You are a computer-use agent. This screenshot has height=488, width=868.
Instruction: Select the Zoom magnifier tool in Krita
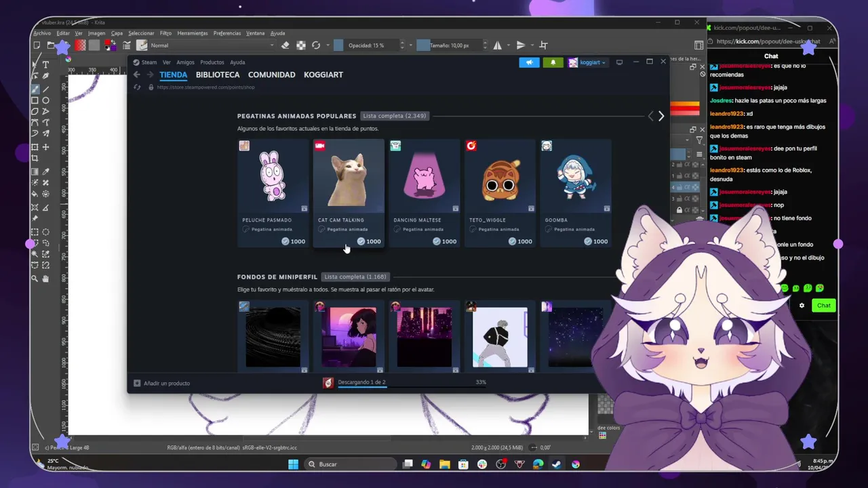(x=35, y=279)
